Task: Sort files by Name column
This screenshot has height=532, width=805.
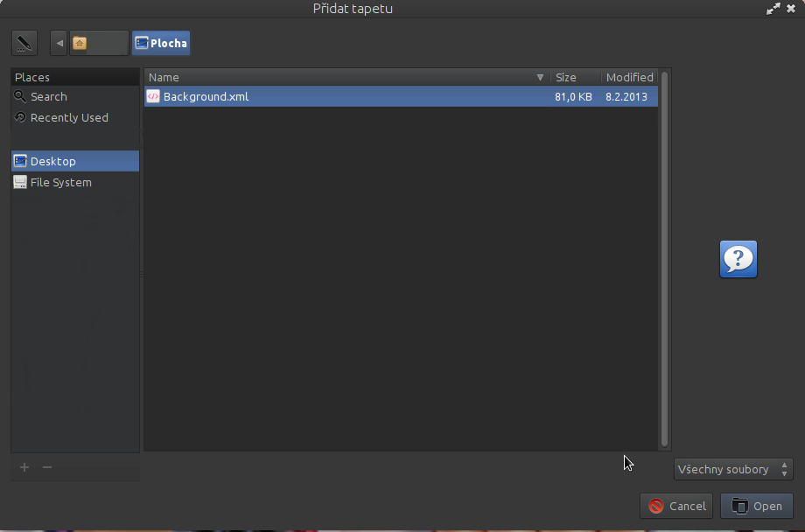Action: (x=347, y=78)
